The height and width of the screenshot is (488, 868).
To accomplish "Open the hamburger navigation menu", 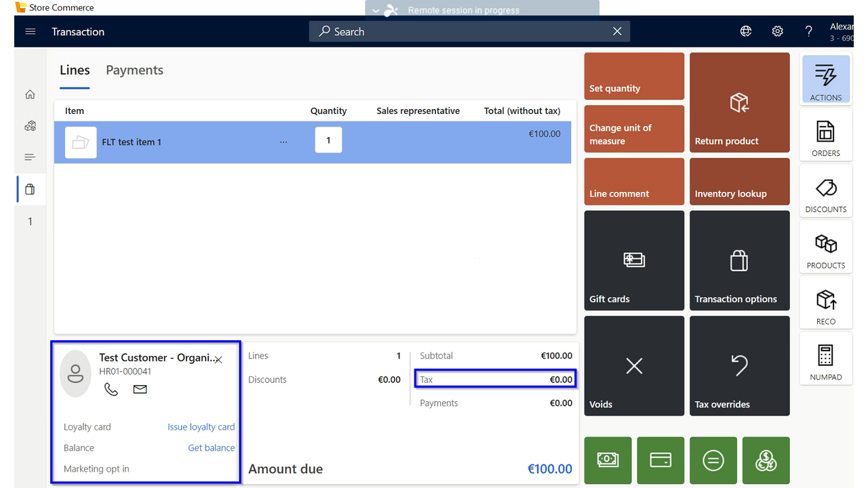I will click(30, 32).
